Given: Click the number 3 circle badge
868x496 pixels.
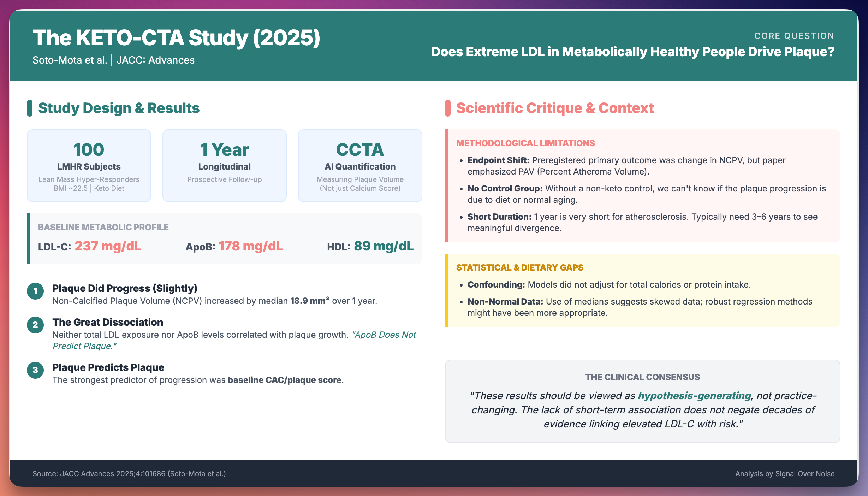Looking at the screenshot, I should click(35, 370).
